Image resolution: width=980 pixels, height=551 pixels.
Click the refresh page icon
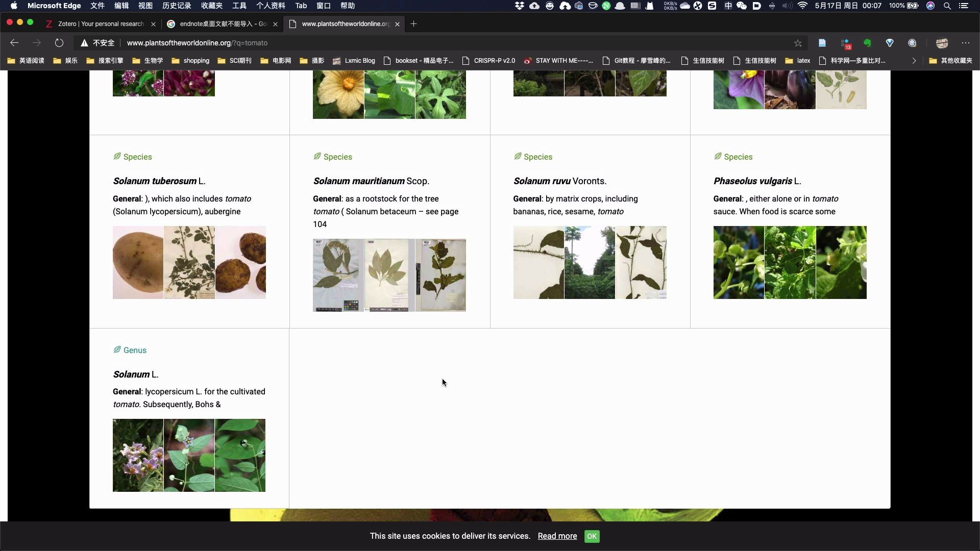(x=59, y=42)
